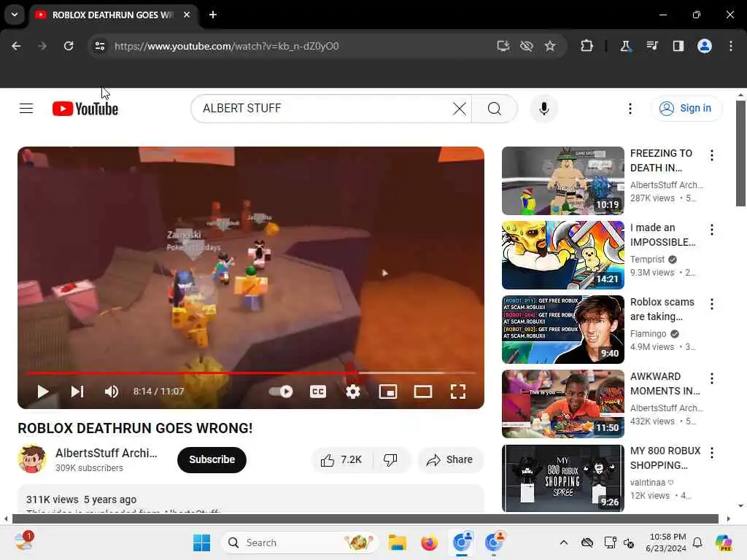Open Roblox scams are taking video thumbnail

[x=562, y=330]
